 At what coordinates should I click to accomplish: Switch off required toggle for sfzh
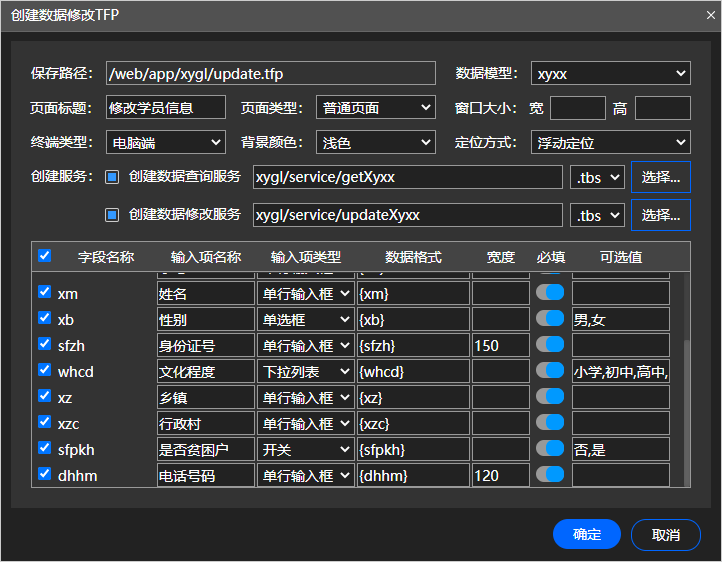(550, 345)
